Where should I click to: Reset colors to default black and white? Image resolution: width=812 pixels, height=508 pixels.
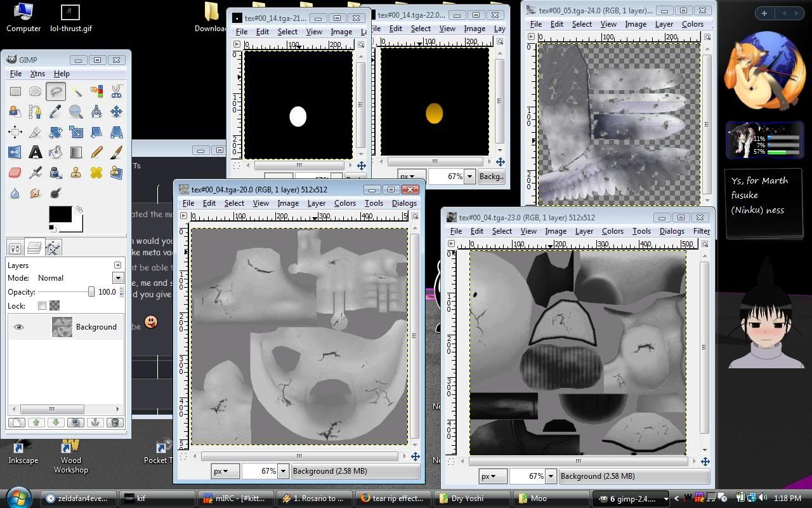click(52, 229)
